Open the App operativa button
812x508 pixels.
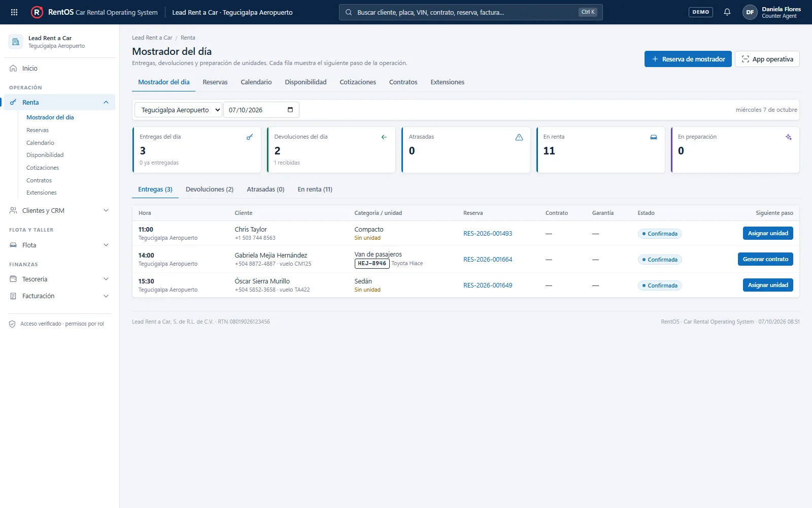pos(767,59)
